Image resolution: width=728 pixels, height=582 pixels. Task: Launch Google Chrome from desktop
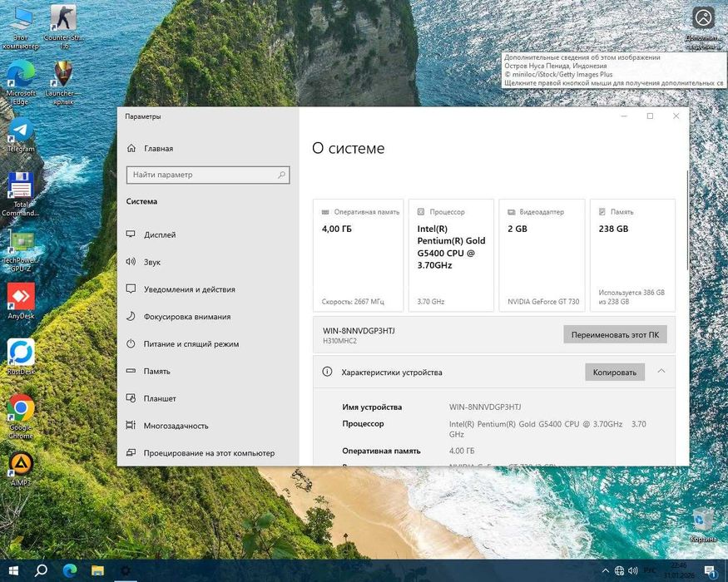[x=21, y=417]
